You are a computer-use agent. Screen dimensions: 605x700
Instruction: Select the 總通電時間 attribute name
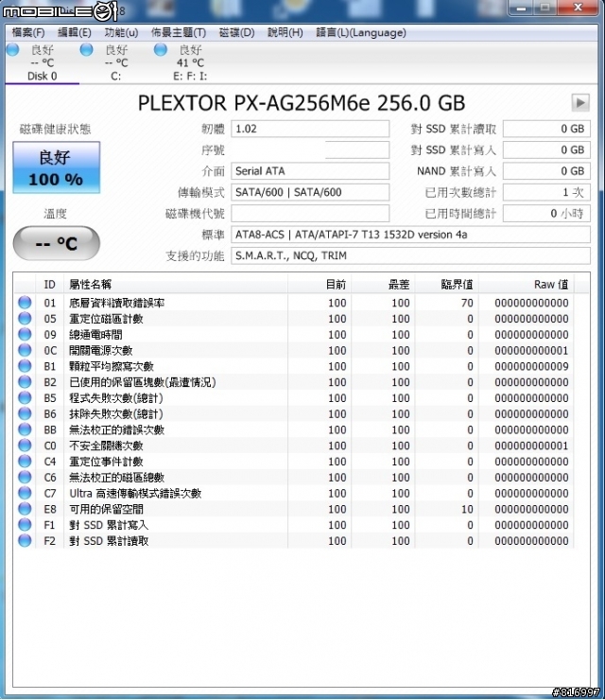[x=95, y=335]
